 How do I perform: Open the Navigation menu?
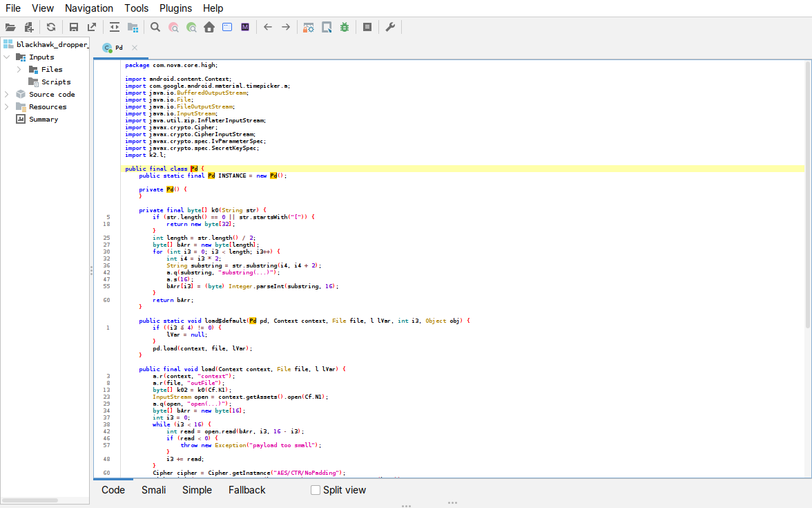click(x=89, y=8)
